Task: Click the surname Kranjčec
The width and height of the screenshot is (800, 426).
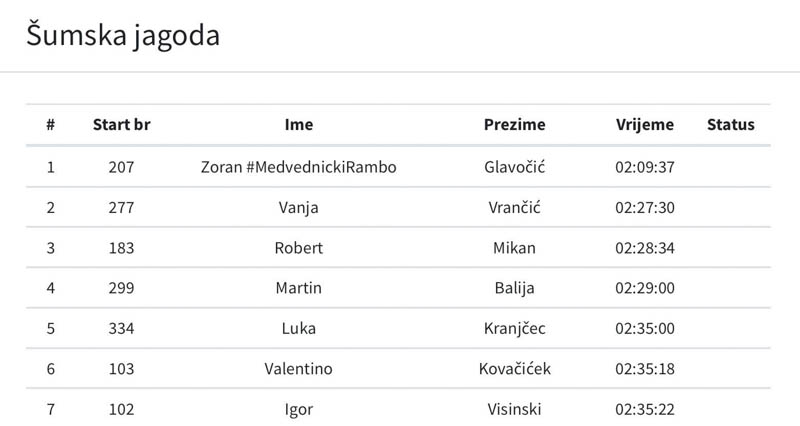Action: (x=515, y=329)
